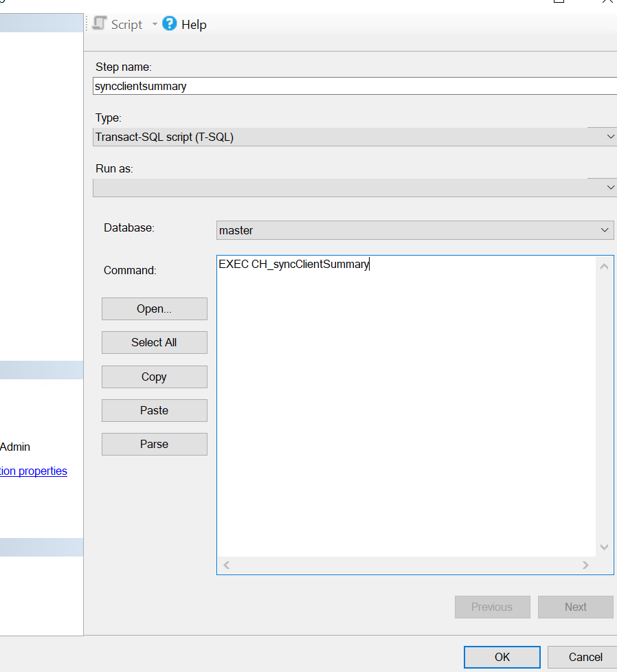The height and width of the screenshot is (672, 617).
Task: Confirm the job step with OK
Action: click(502, 657)
